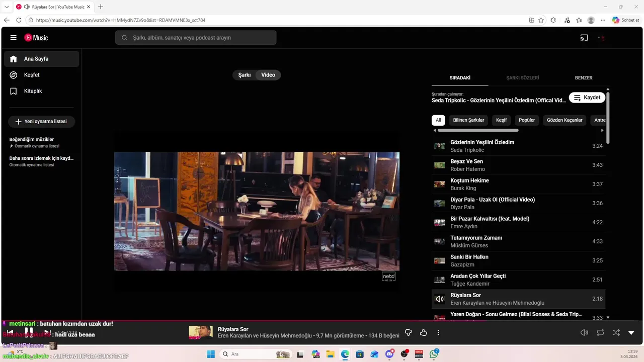Image resolution: width=644 pixels, height=362 pixels.
Task: Click the page info lock icon in the address bar
Action: 31,20
